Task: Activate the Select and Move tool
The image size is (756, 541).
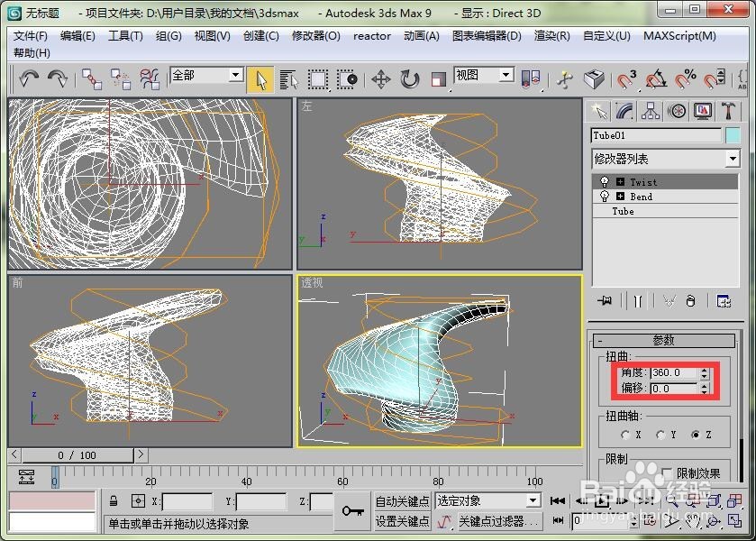Action: tap(382, 81)
